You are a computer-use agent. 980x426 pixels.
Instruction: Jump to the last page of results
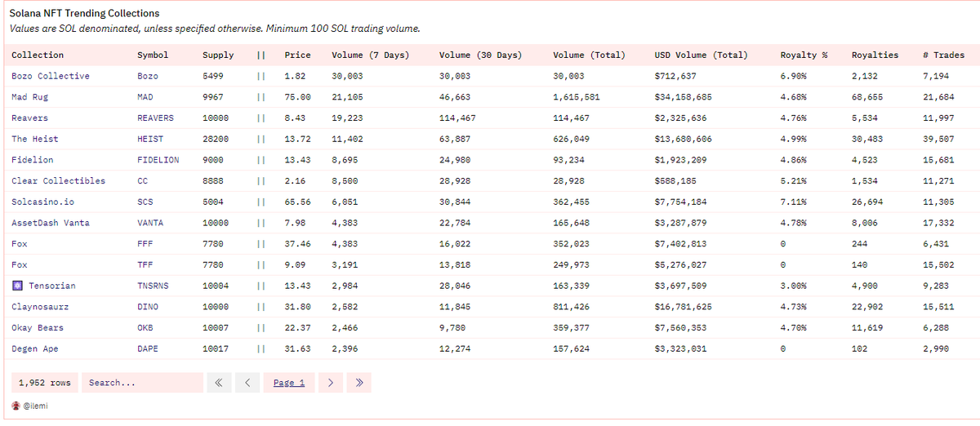click(359, 383)
